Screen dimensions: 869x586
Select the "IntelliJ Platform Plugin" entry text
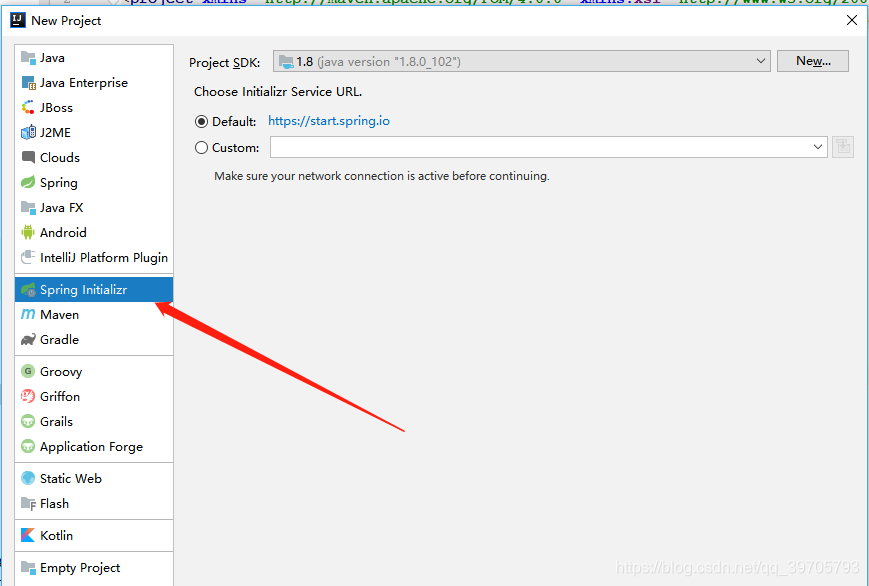point(104,258)
